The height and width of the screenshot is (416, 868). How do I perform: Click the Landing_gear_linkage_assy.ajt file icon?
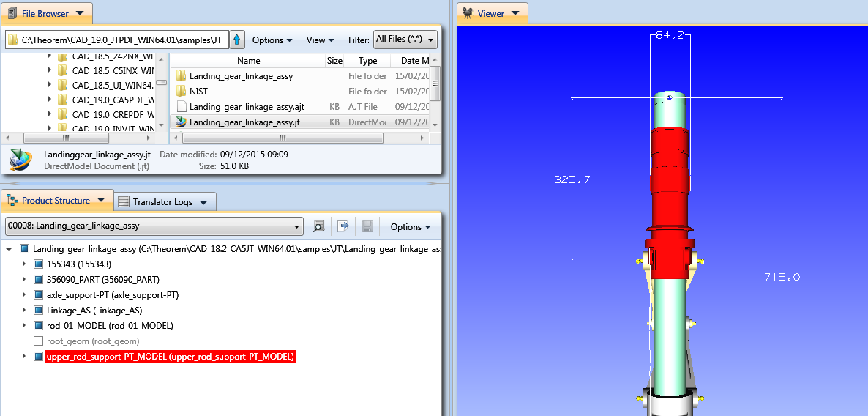coord(181,106)
